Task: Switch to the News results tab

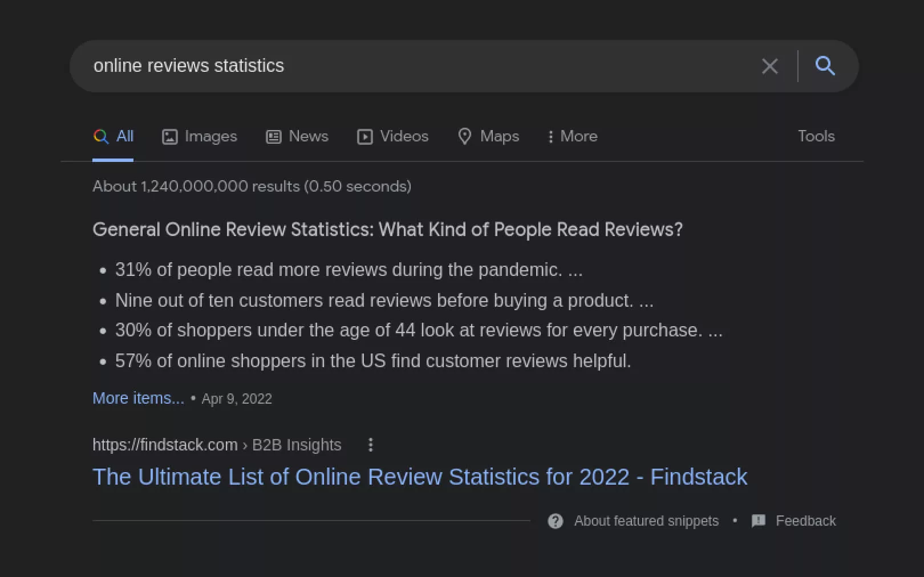Action: 297,136
